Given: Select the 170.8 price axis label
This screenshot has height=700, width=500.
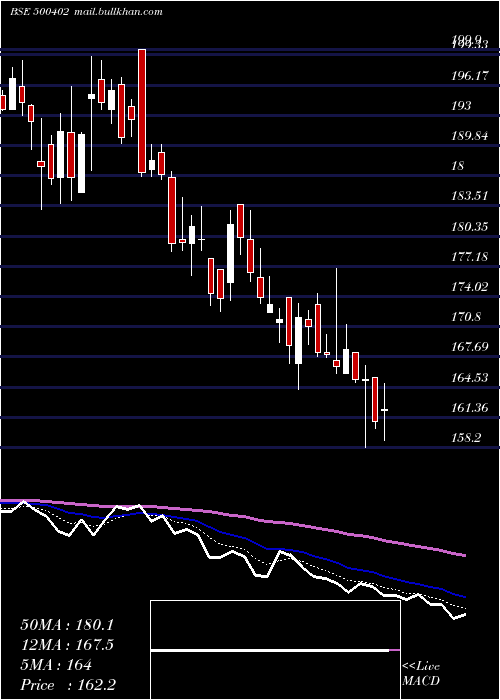Looking at the screenshot, I should pos(467,317).
